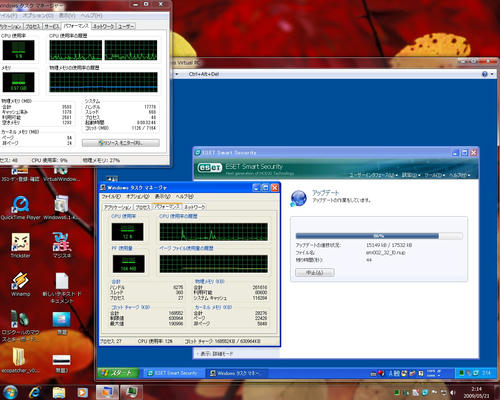Click the リソース モニター button
Viewport: 500px width, 400px height.
point(121,143)
